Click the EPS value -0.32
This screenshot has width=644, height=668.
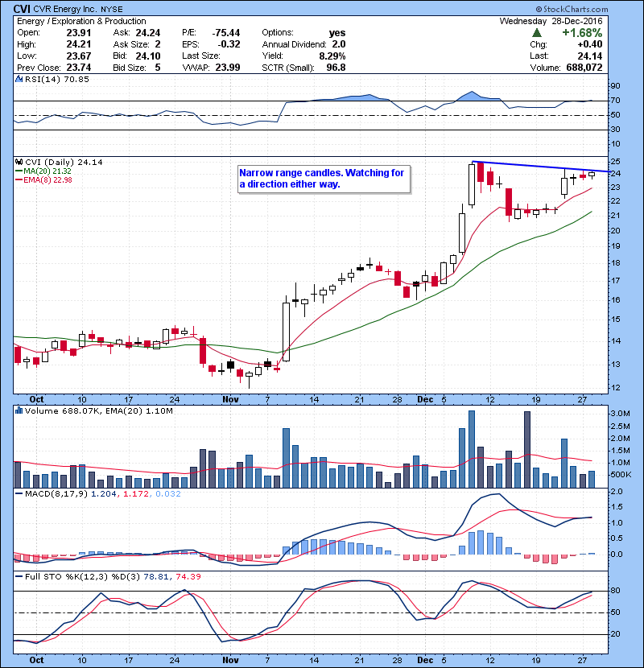tap(229, 44)
